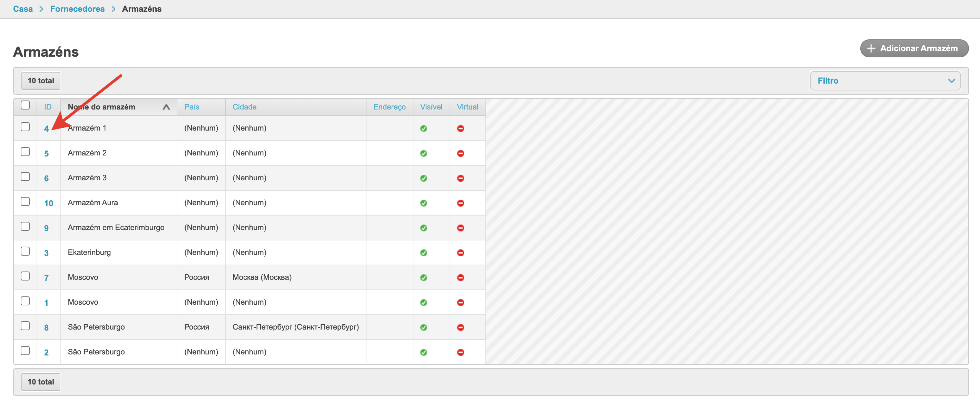The image size is (980, 409).
Task: Open Fornecedores breadcrumb link
Action: coord(77,9)
